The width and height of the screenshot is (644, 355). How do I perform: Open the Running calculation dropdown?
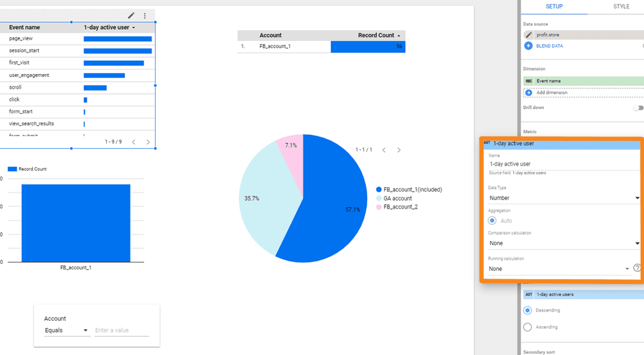click(559, 269)
